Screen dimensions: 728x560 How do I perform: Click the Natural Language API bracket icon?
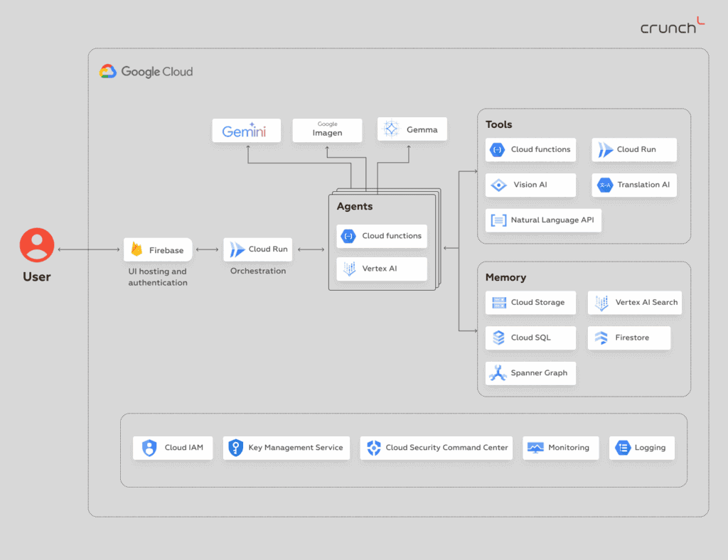(498, 220)
